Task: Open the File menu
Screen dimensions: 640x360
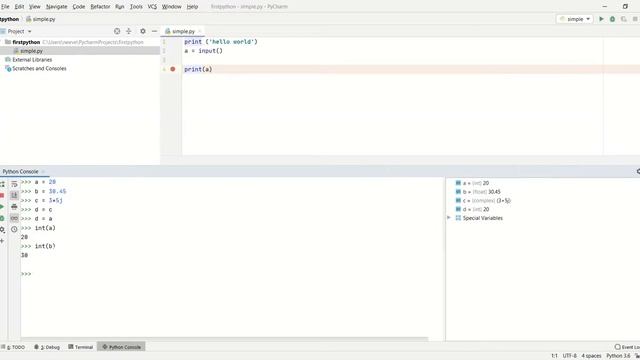Action: click(x=5, y=7)
